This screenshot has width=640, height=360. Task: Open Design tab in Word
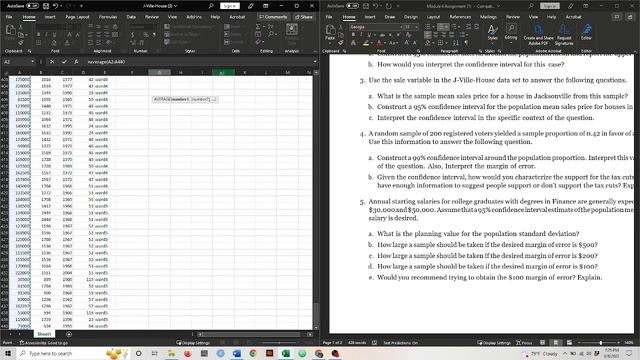pos(411,17)
